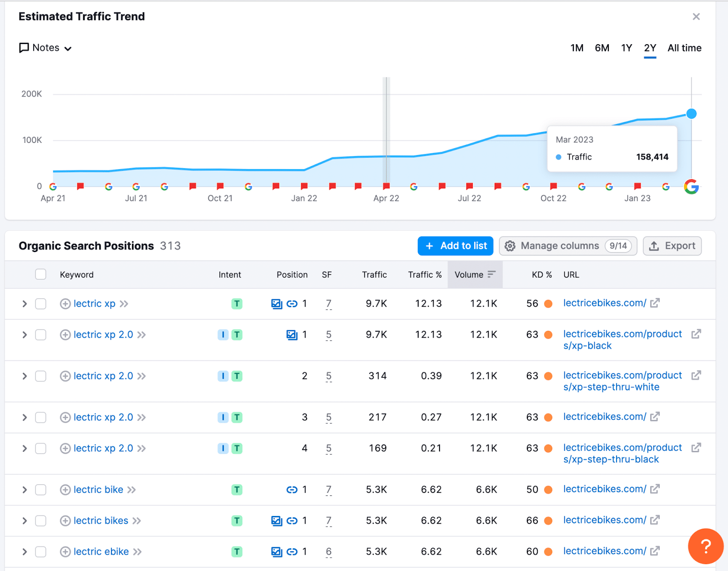The image size is (728, 571).
Task: Click the red note flag at Apr 22
Action: (386, 186)
